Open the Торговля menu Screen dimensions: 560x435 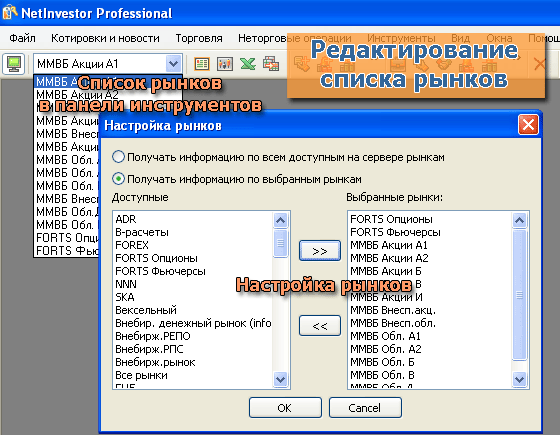tap(199, 38)
